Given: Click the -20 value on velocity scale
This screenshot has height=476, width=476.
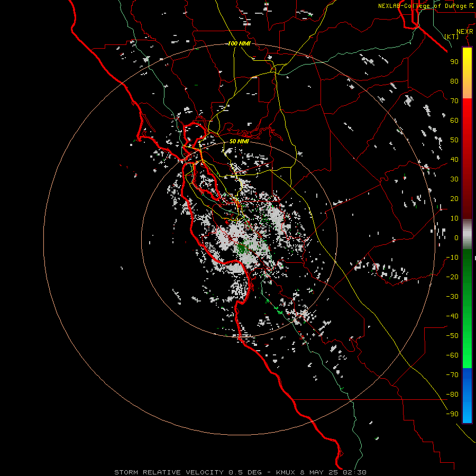Looking at the screenshot, I should tap(452, 277).
